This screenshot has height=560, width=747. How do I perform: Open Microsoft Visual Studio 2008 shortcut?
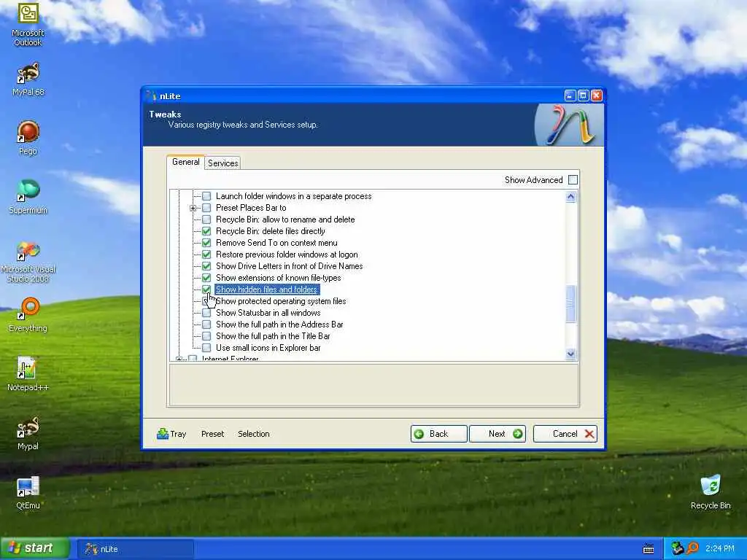28,262
